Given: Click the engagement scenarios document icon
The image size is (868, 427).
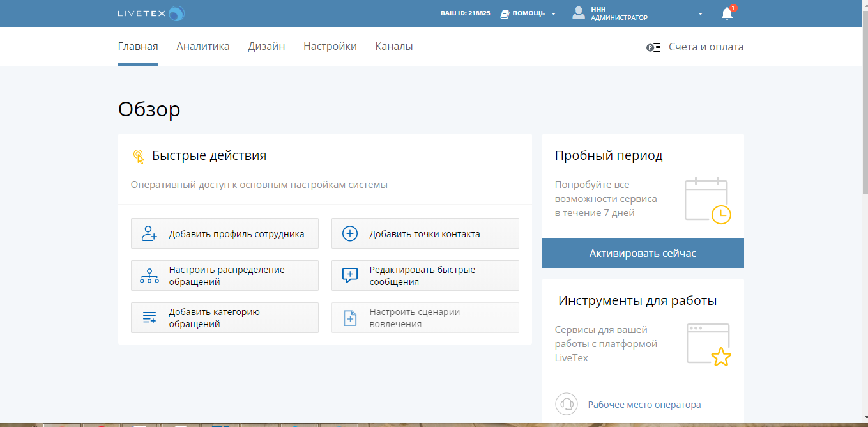Looking at the screenshot, I should pyautogui.click(x=349, y=317).
